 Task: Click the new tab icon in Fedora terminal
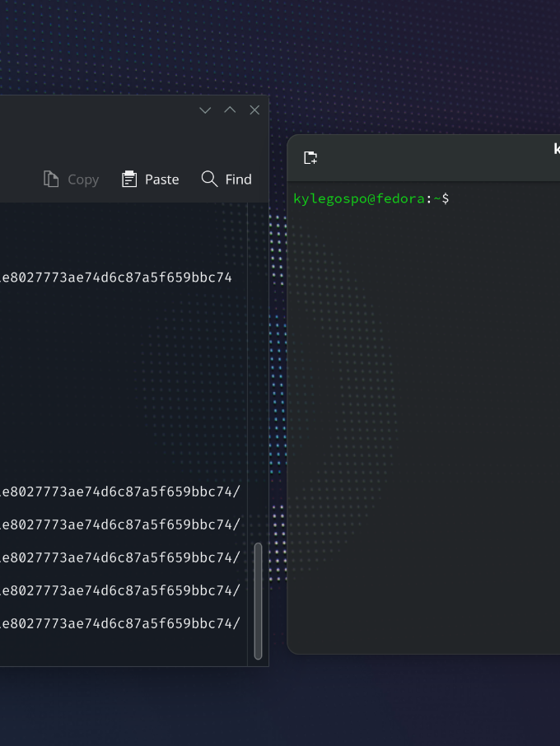click(310, 157)
